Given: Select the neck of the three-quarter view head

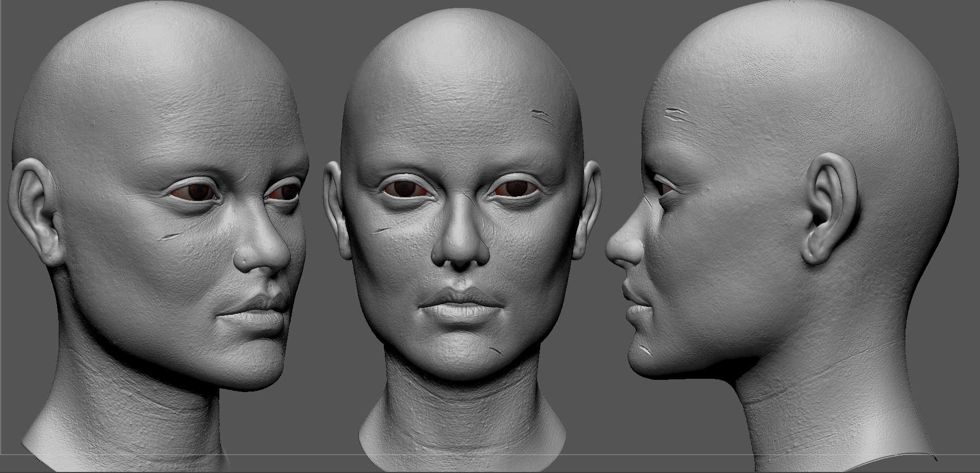Looking at the screenshot, I should (132, 413).
